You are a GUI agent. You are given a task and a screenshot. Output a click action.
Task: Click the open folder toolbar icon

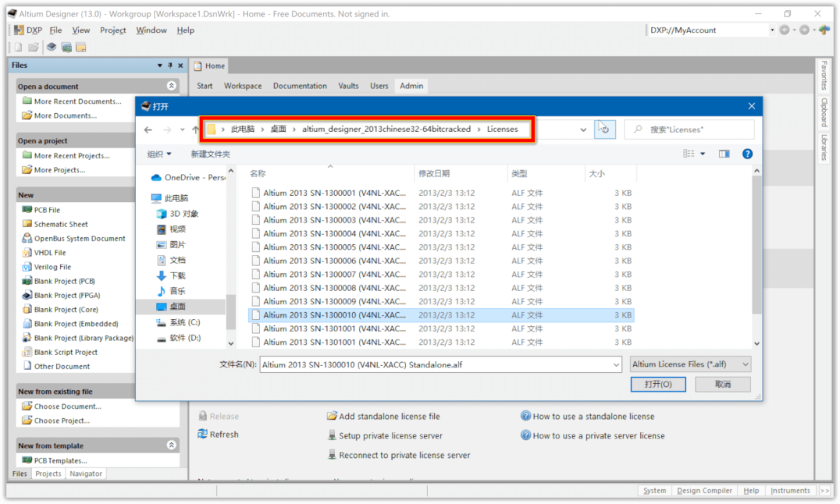34,47
